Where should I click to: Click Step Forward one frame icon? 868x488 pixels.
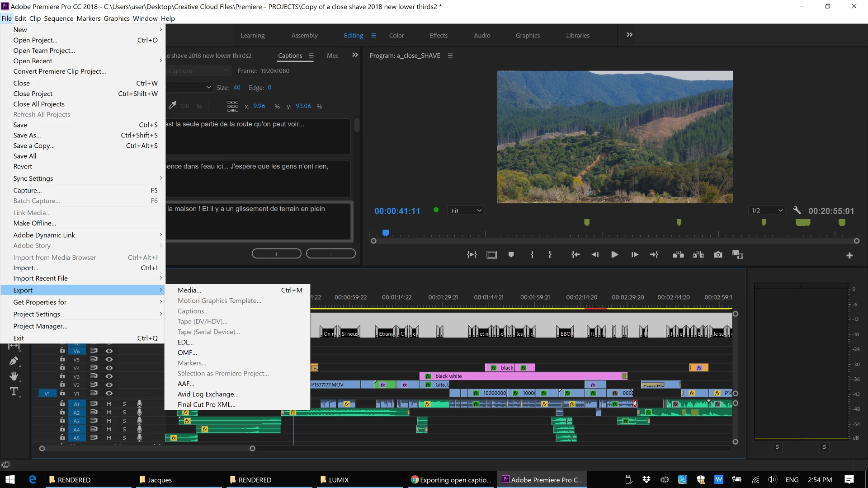tap(635, 255)
